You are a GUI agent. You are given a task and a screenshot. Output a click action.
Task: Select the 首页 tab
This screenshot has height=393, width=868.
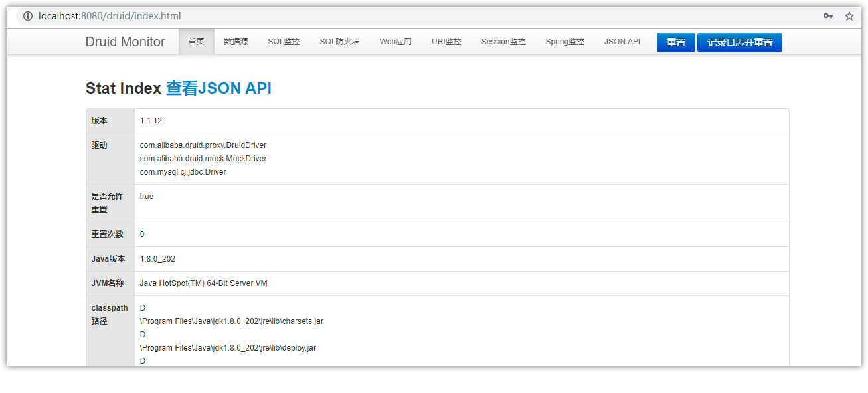[196, 42]
